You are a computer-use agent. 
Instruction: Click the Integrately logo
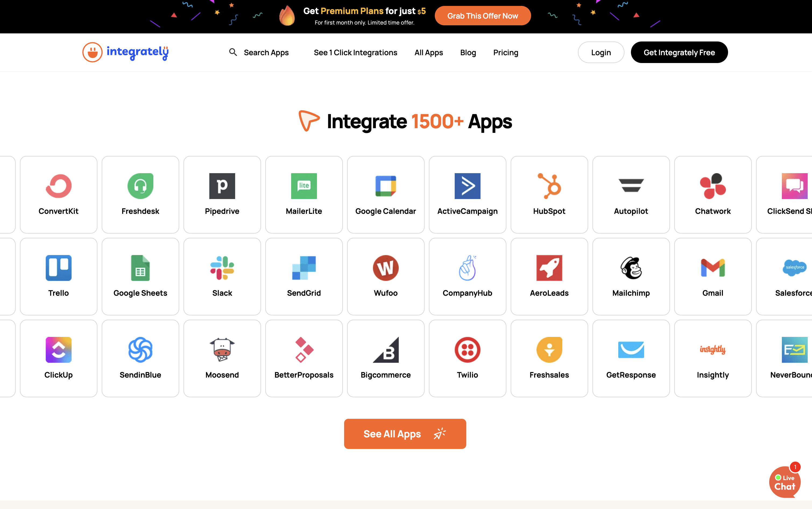(125, 52)
